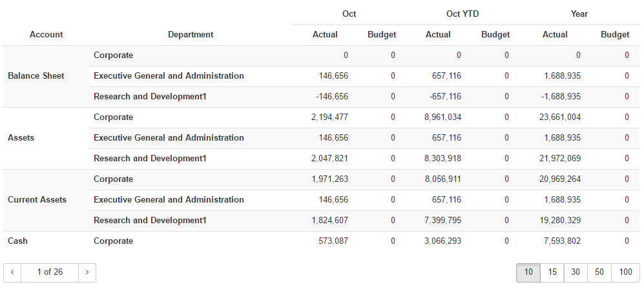
Task: Click the Cash account cell
Action: tap(17, 241)
